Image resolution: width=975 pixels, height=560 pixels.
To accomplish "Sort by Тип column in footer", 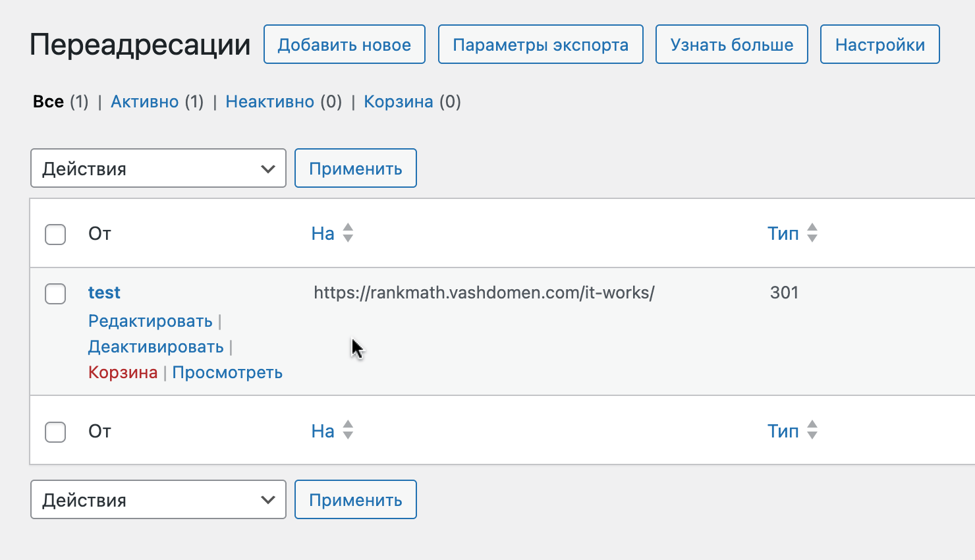I will tap(783, 431).
